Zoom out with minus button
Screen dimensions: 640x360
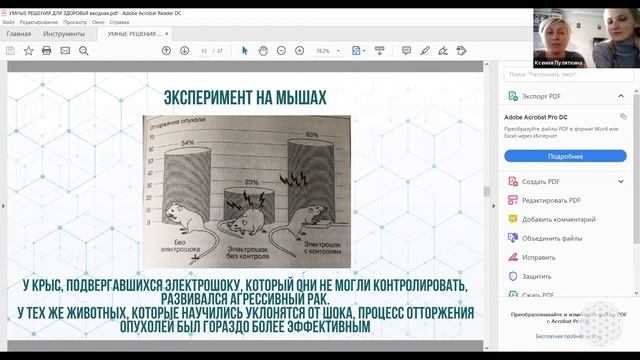tap(281, 51)
